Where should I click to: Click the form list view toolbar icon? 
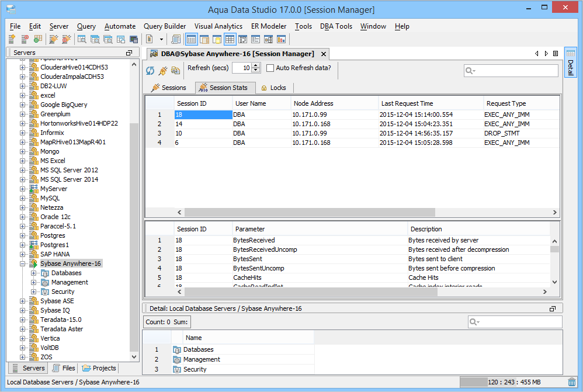255,39
